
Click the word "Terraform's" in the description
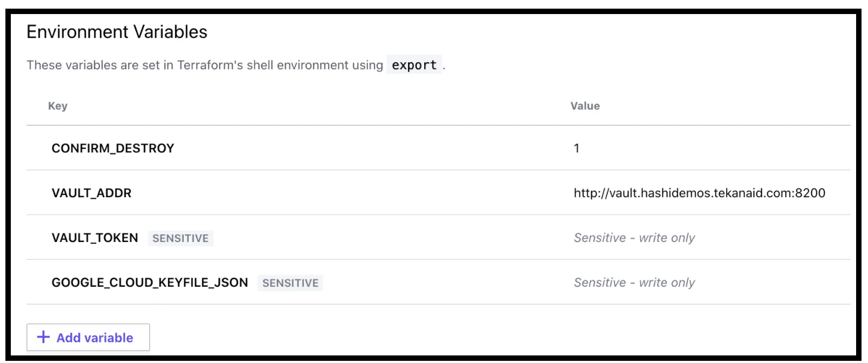click(x=210, y=65)
